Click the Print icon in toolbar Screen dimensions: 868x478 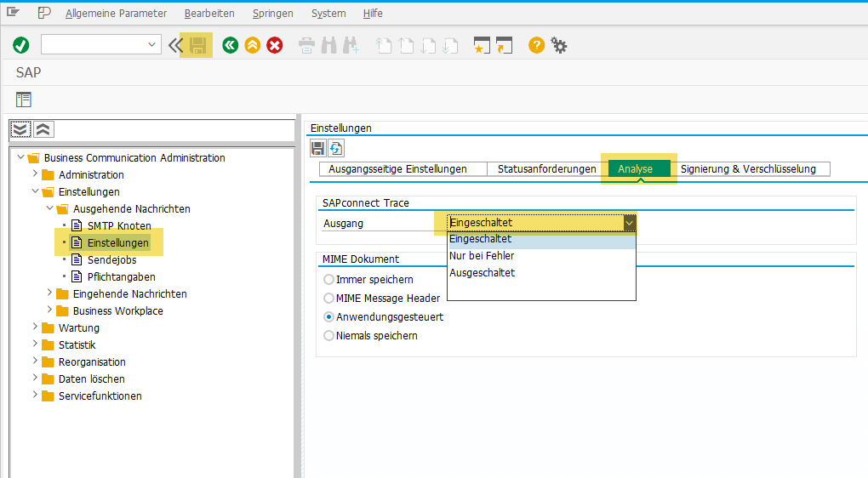pos(306,45)
